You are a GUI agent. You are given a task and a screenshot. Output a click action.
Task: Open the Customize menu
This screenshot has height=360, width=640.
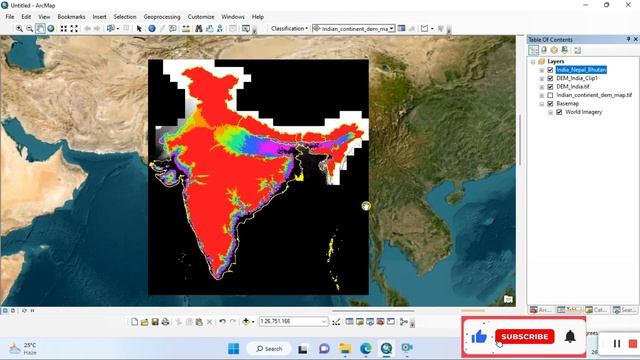coord(201,17)
